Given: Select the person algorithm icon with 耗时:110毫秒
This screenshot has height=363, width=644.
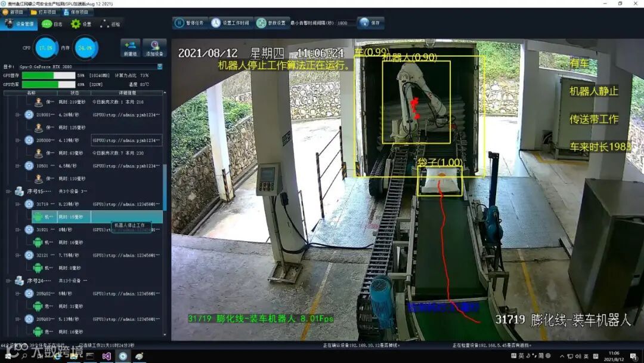Looking at the screenshot, I should tap(38, 179).
